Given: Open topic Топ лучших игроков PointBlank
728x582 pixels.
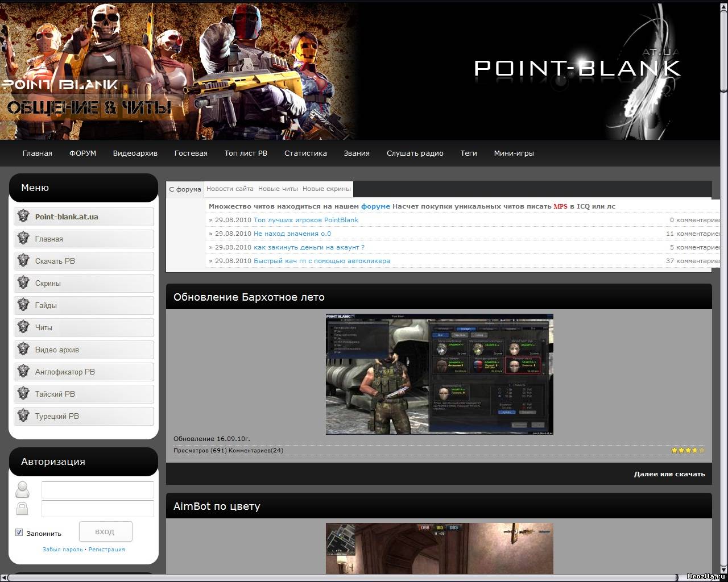Looking at the screenshot, I should point(306,220).
